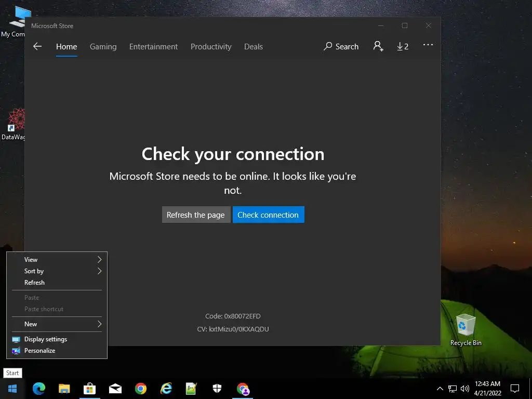Open Internet Explorer from taskbar
Image resolution: width=532 pixels, height=399 pixels.
(x=166, y=389)
